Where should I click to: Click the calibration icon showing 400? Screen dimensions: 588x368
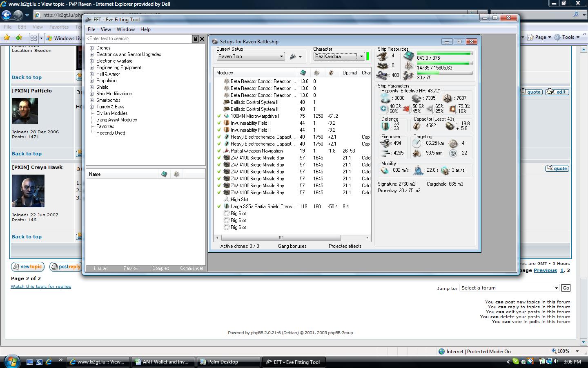[x=383, y=75]
